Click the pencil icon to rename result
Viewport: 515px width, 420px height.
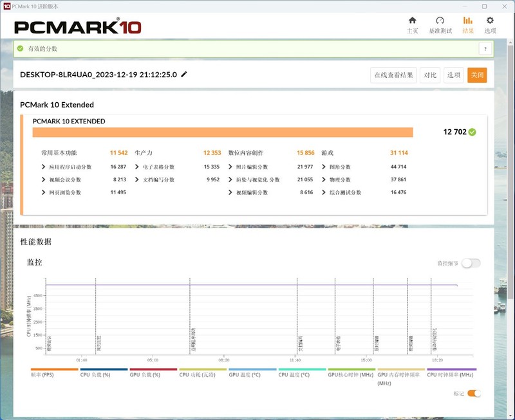pos(184,75)
